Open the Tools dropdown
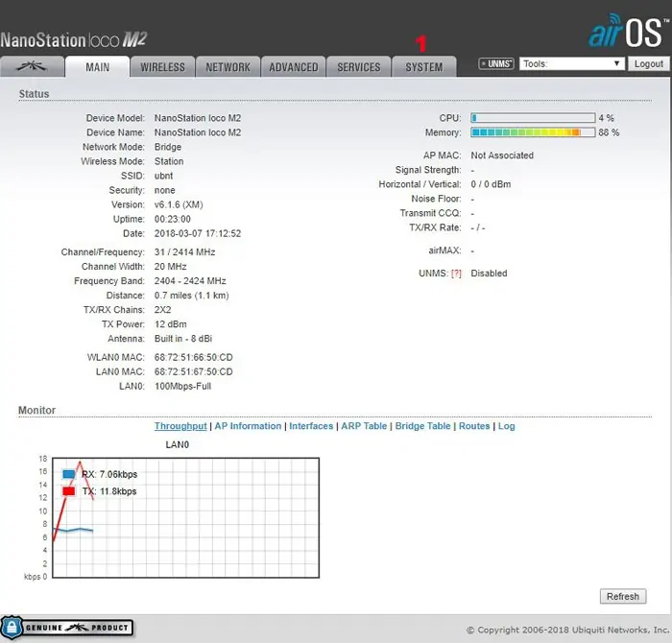Screen dimensions: 672x643 [572, 64]
